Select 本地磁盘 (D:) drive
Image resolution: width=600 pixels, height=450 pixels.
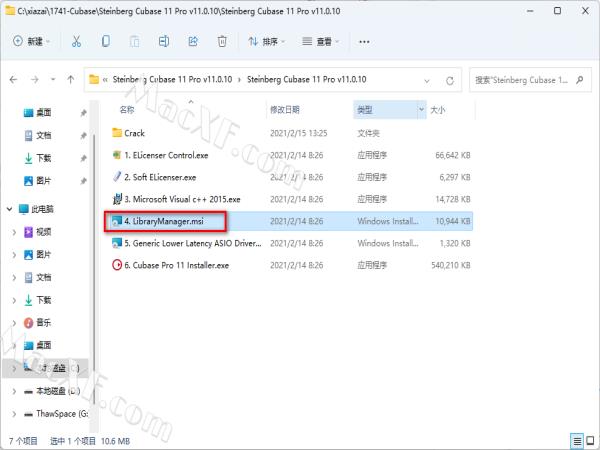pyautogui.click(x=57, y=391)
